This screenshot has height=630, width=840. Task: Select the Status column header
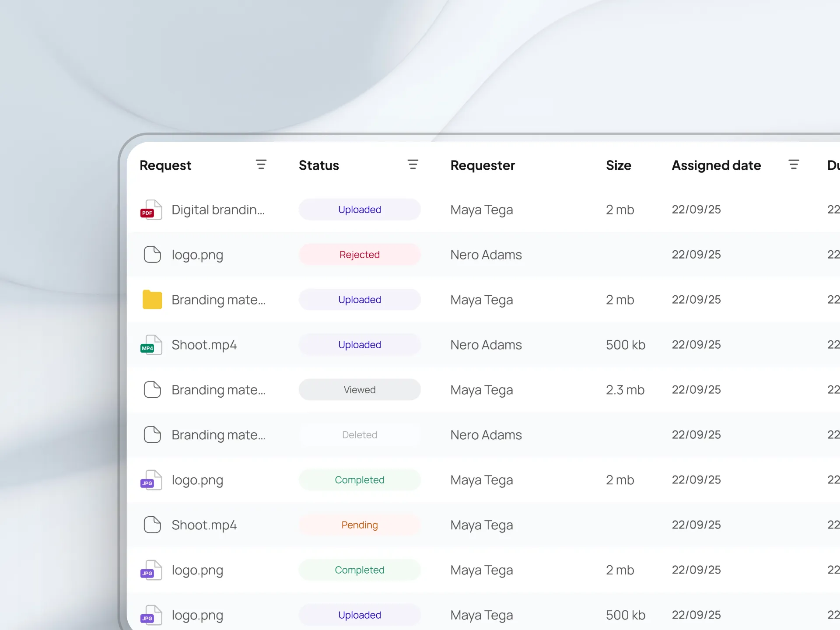[x=319, y=165]
